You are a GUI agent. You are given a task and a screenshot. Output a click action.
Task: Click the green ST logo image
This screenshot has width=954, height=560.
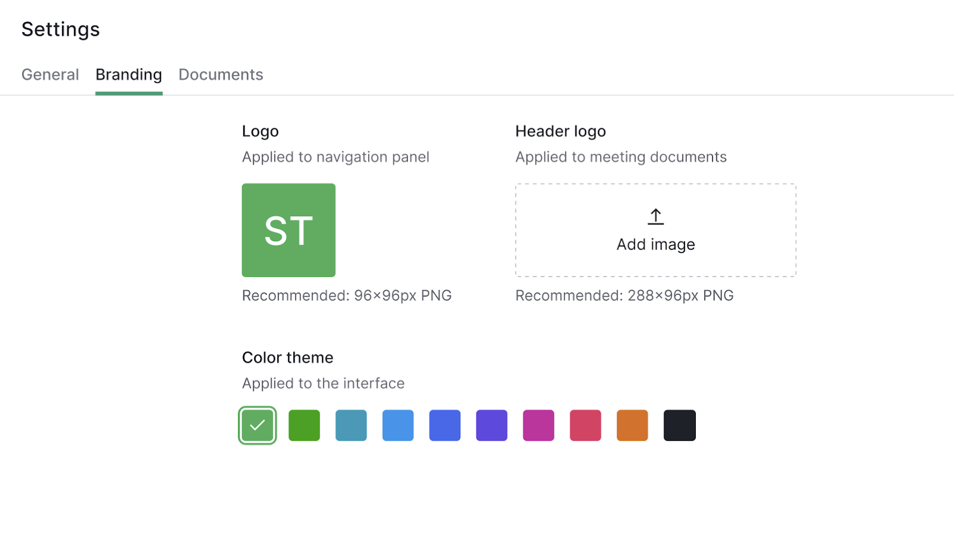289,230
